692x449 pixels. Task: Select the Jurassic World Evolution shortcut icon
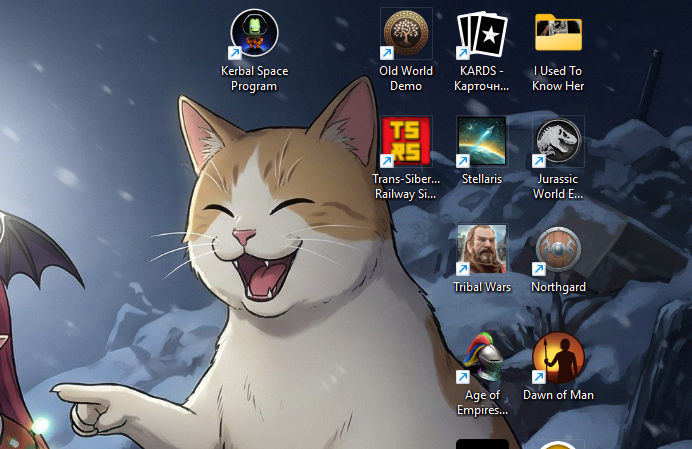coord(558,141)
